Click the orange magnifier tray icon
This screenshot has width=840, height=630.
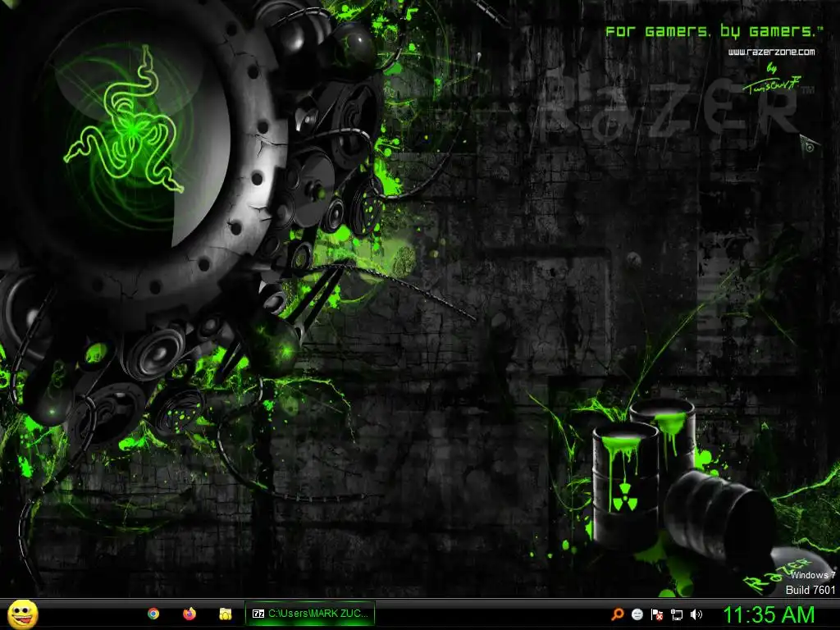618,614
